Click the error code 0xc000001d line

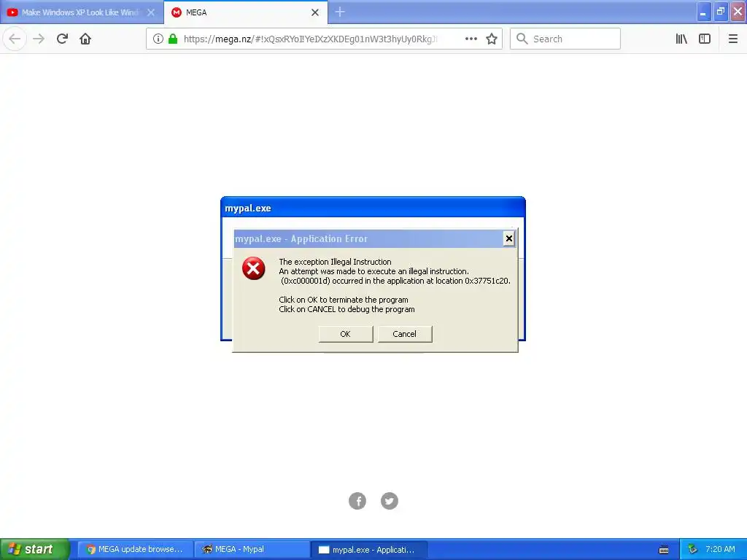click(395, 281)
